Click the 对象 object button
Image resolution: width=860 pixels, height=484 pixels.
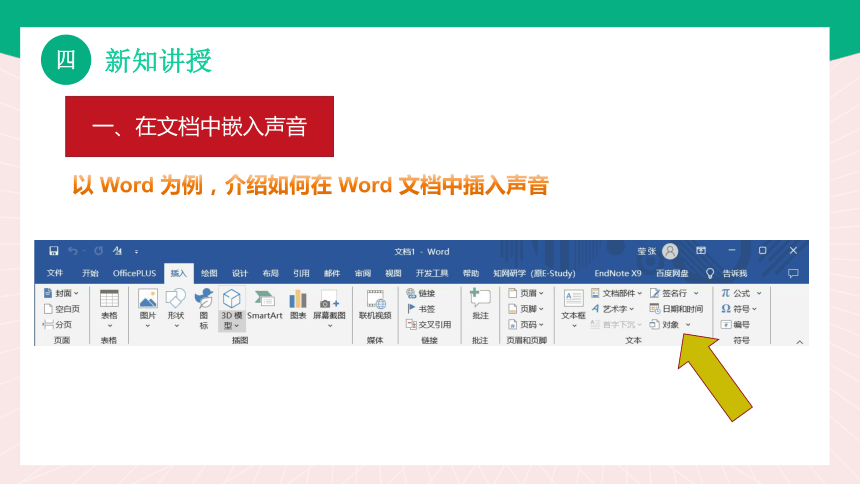[x=665, y=324]
